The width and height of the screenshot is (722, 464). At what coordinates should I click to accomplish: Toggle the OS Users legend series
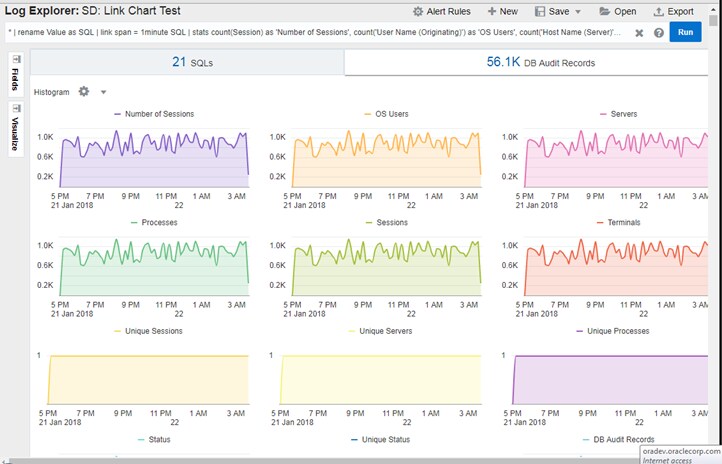pyautogui.click(x=384, y=114)
